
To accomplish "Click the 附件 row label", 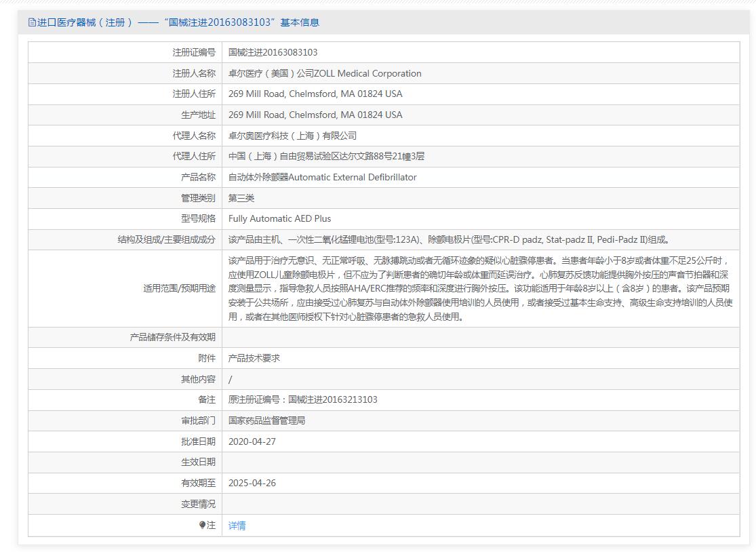I will coord(207,358).
